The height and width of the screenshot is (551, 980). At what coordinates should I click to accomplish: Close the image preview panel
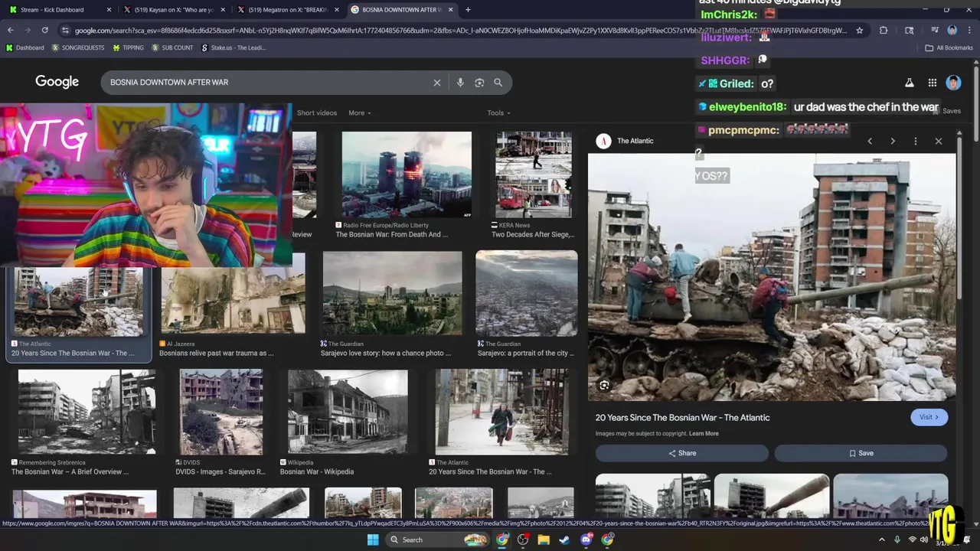tap(939, 141)
